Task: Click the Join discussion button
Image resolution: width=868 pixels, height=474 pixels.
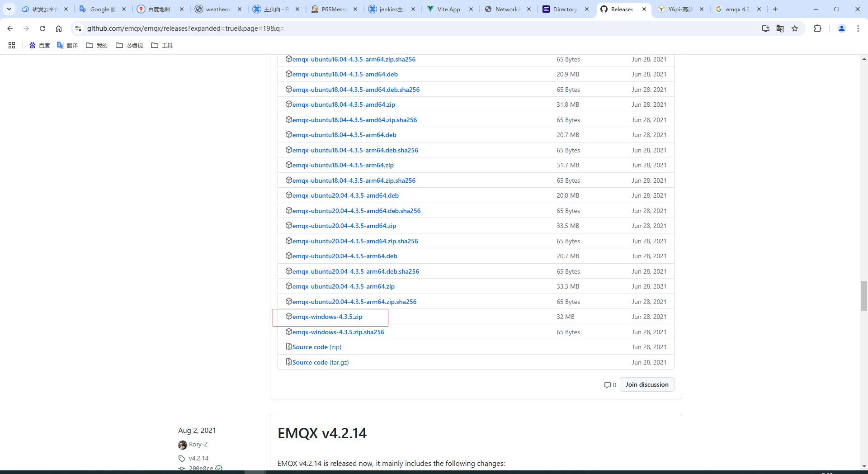Action: pyautogui.click(x=647, y=384)
